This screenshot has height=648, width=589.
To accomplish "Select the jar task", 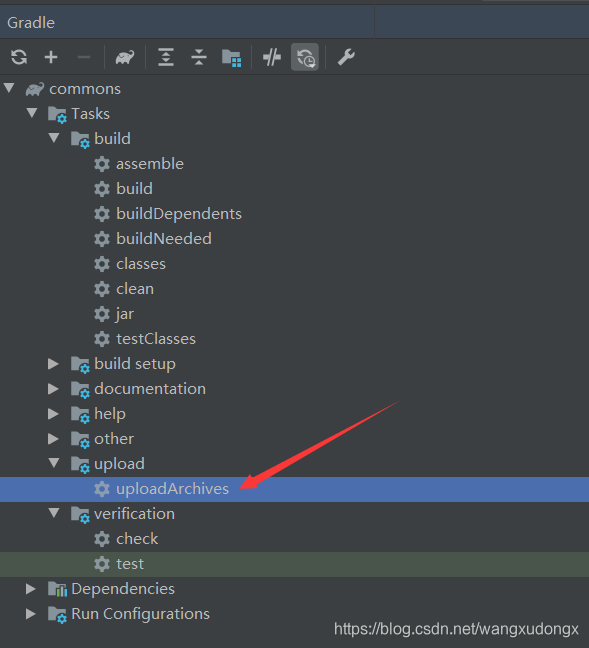I will (125, 314).
